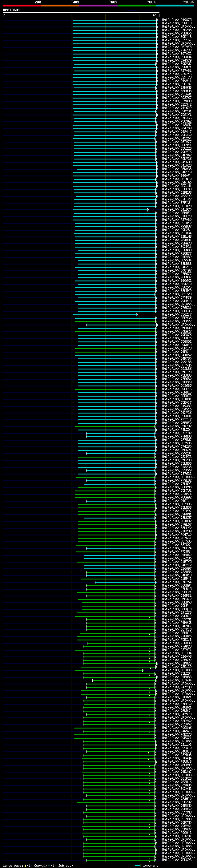The image size is (197, 868).
Task: Click the red 20% identity color segment
Action: pyautogui.click(x=22, y=6)
